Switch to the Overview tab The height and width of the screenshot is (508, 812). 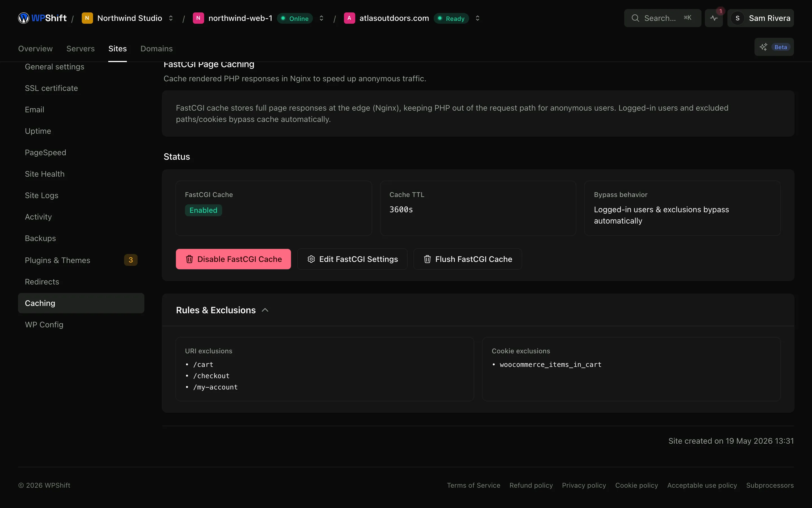click(35, 49)
